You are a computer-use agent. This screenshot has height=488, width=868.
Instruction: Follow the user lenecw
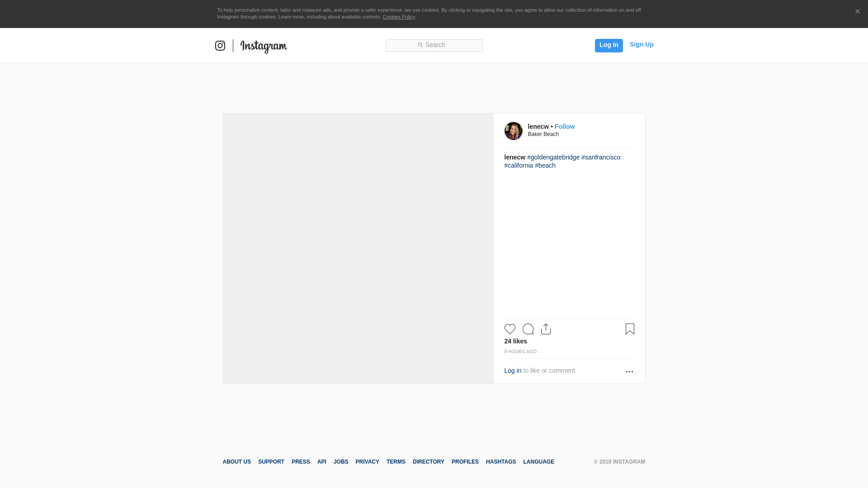pos(564,127)
